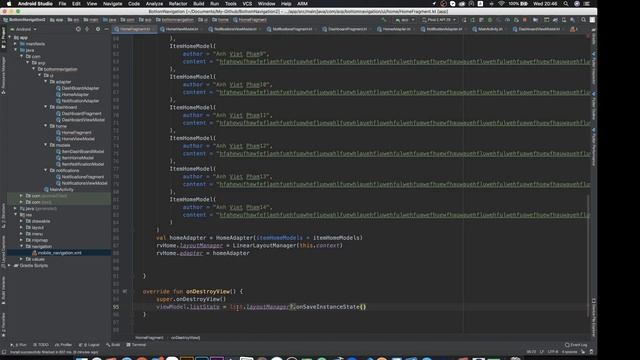Open the TODO tool window
Image resolution: width=640 pixels, height=360 pixels.
41,345
